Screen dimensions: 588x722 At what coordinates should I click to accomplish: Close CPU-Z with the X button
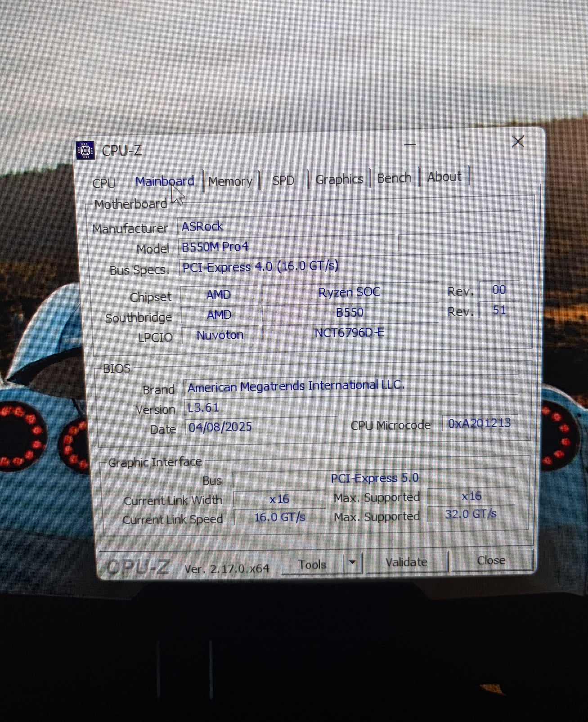click(x=518, y=141)
